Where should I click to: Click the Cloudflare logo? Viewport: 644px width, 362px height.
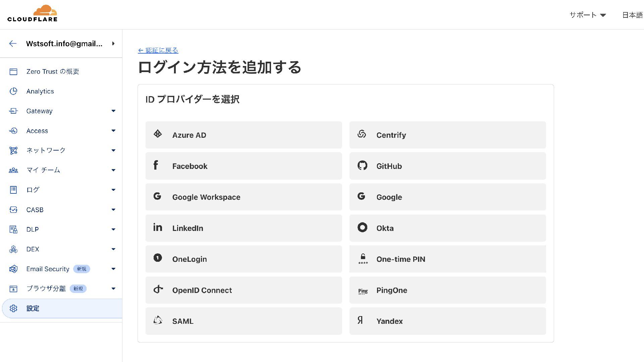(33, 13)
